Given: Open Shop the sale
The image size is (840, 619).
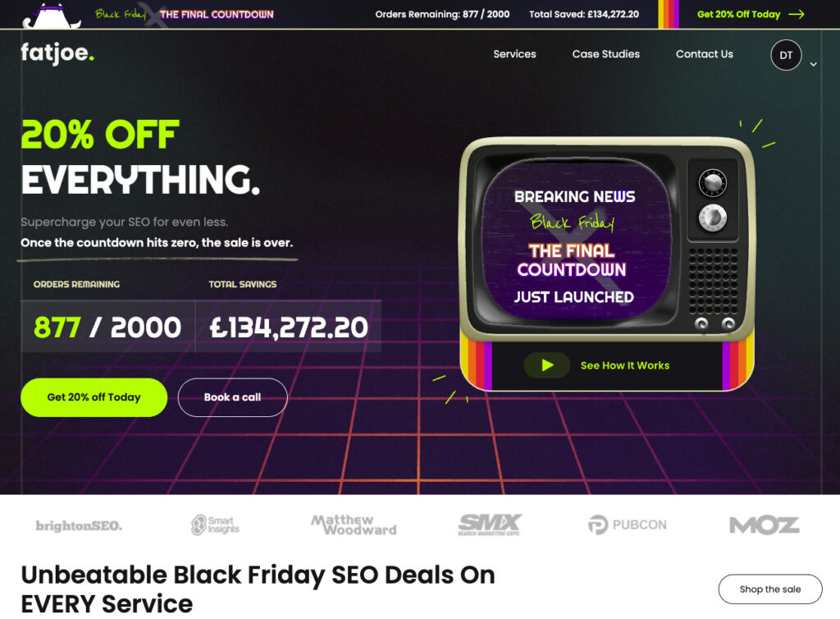Looking at the screenshot, I should [x=770, y=589].
